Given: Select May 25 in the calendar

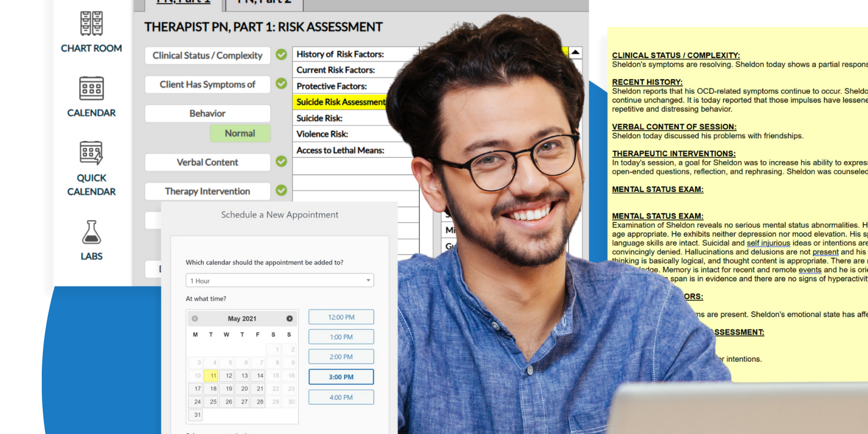Looking at the screenshot, I should pos(211,401).
